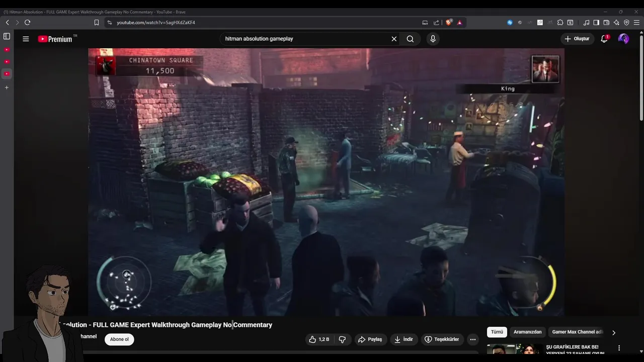Viewport: 644px width, 362px height.
Task: Open the media control music note icon
Action: coord(586,23)
